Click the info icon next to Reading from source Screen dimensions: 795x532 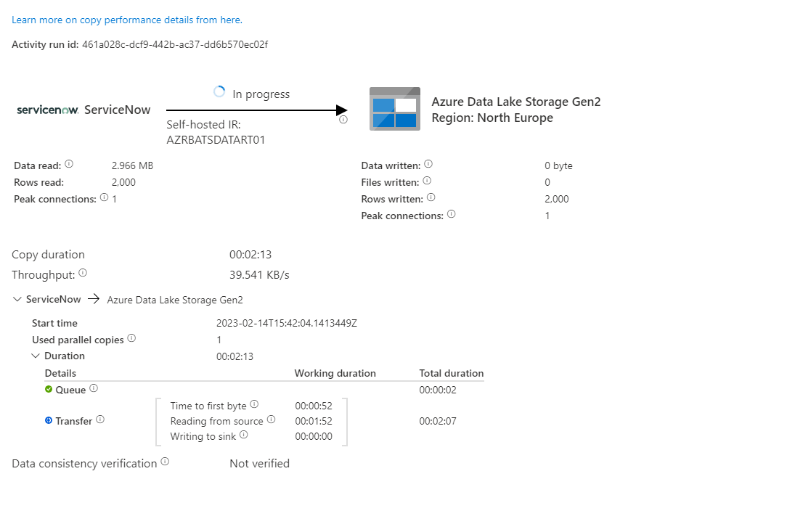point(271,420)
